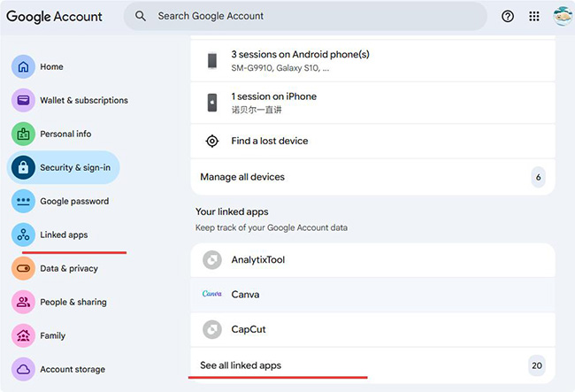Screen dimensions: 575x392
Task: Open the Google apps grid icon
Action: coord(534,16)
